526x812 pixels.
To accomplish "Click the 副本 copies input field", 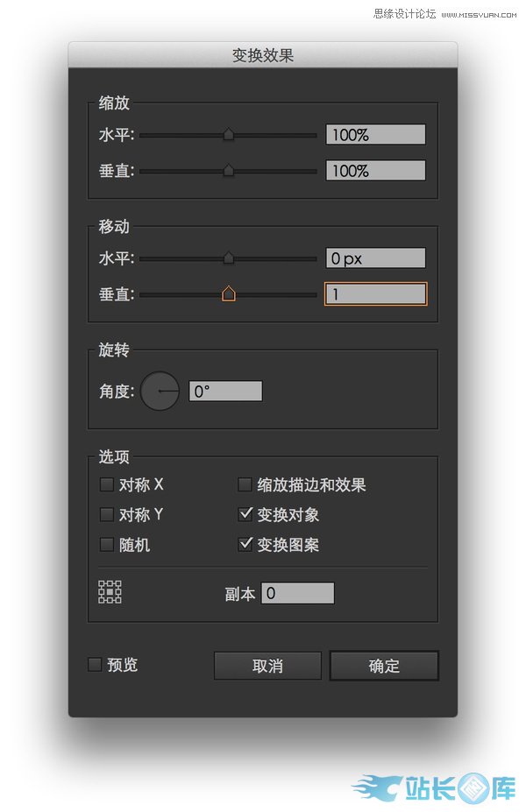I will (x=297, y=593).
